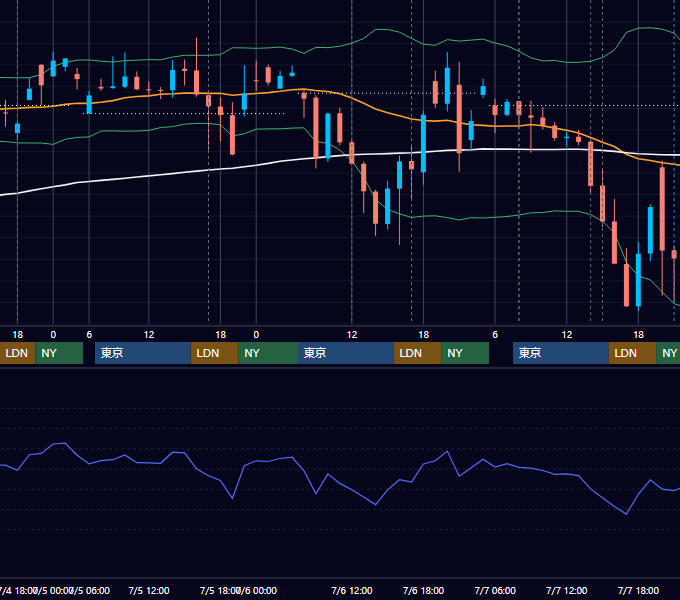The width and height of the screenshot is (680, 600).
Task: Select the 東京 session block spanning 7/5 12:00
Action: coord(143,353)
